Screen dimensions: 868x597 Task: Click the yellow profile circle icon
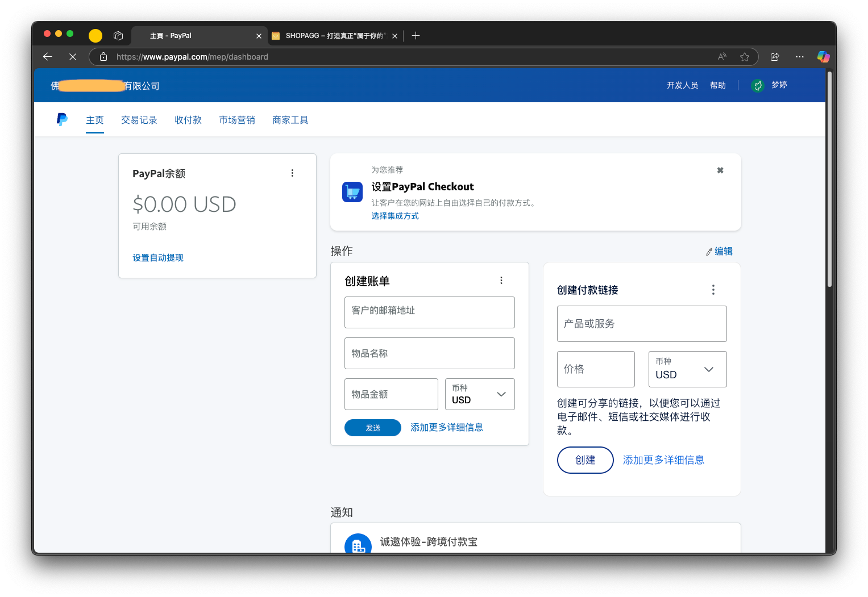pyautogui.click(x=95, y=36)
